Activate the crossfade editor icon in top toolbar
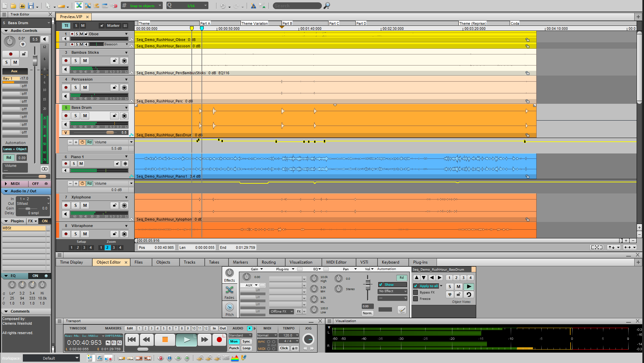The image size is (644, 363). coord(79,6)
